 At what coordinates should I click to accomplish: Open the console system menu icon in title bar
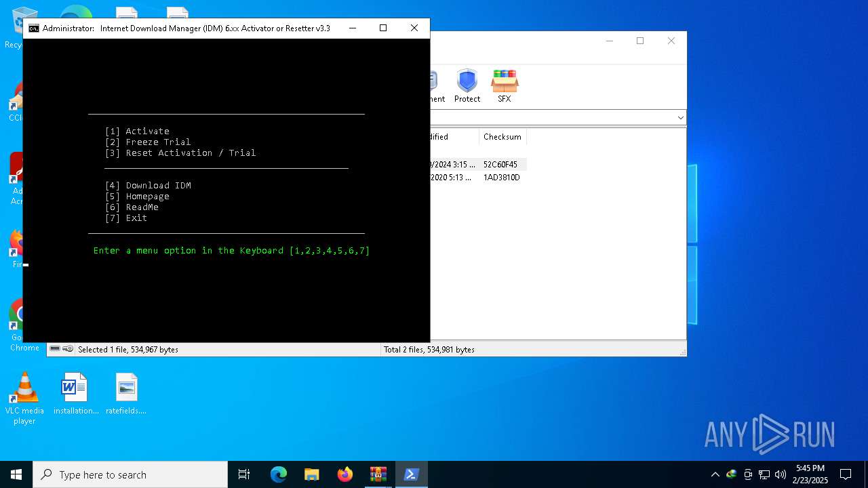coord(33,28)
